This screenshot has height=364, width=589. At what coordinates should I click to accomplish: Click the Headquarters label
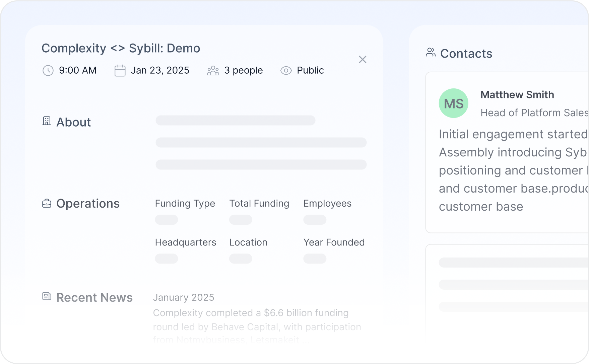[x=186, y=242]
